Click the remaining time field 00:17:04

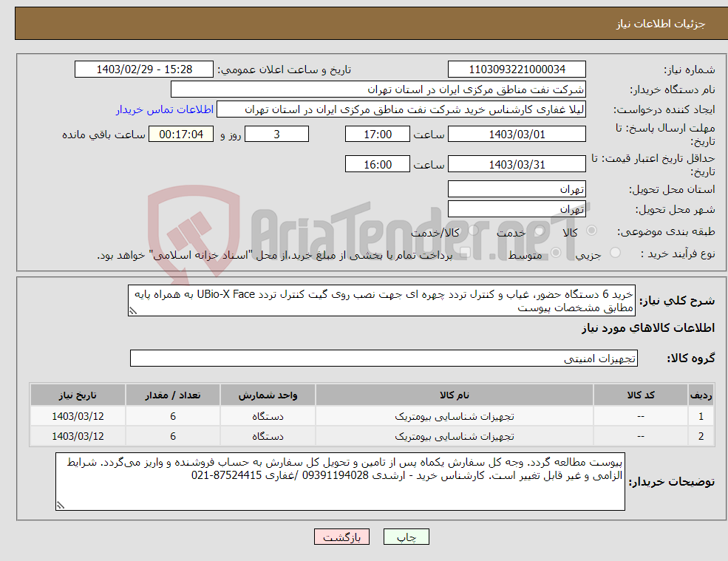click(181, 135)
